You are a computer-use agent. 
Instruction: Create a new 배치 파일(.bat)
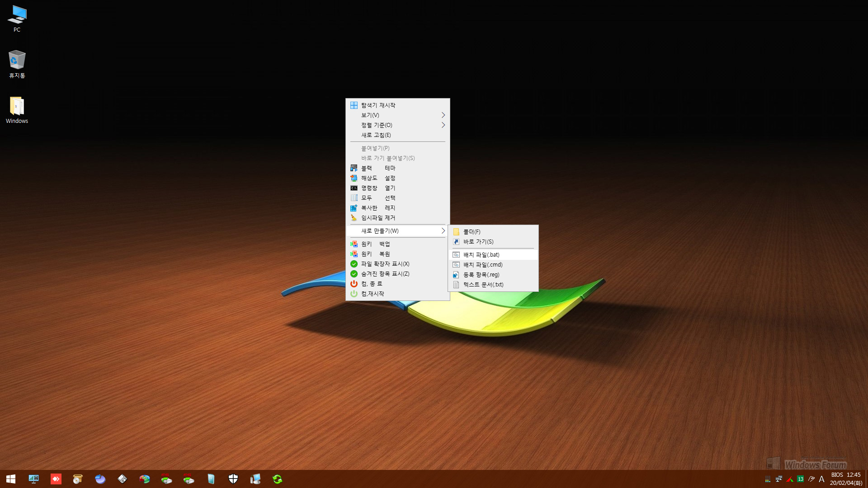coord(493,255)
